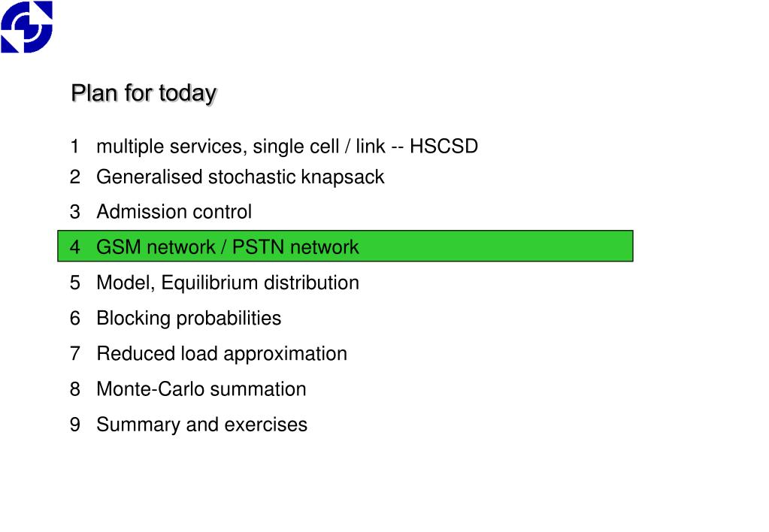Click the number 6 list marker

click(74, 318)
